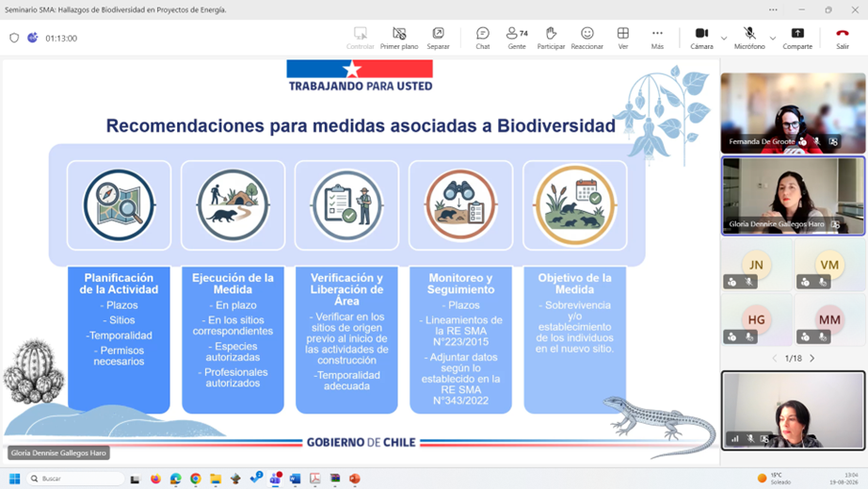The height and width of the screenshot is (489, 868).
Task: Click slide heading Planificación de la Actividad
Action: pos(119,284)
